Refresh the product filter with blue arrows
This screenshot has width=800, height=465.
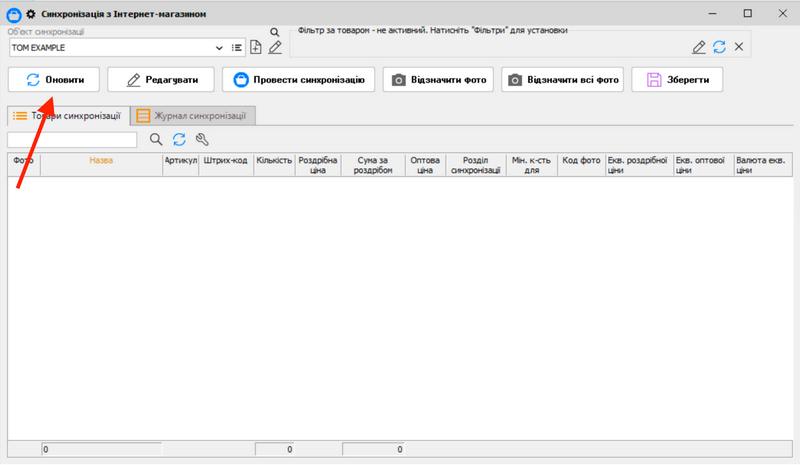tap(718, 47)
